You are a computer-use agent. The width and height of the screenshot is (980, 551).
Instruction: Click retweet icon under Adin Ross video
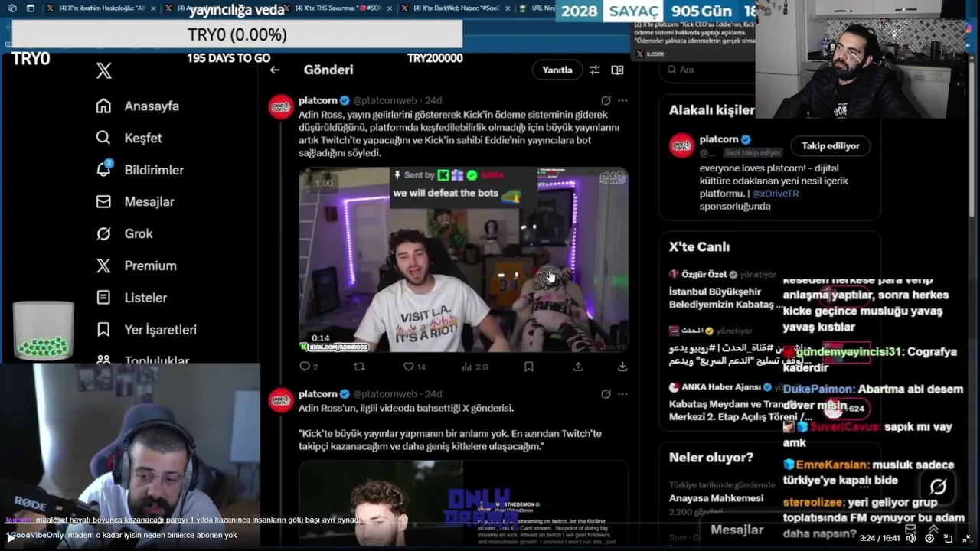point(358,367)
